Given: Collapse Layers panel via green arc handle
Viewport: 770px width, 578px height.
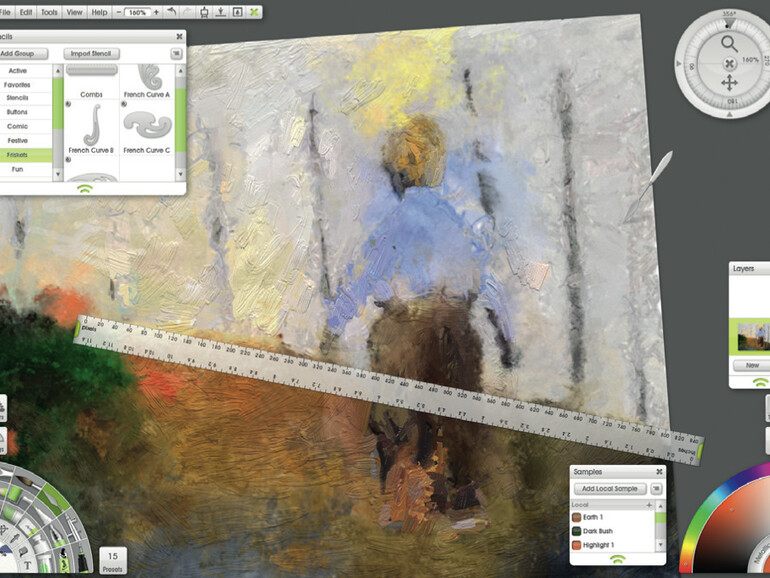Looking at the screenshot, I should (761, 382).
